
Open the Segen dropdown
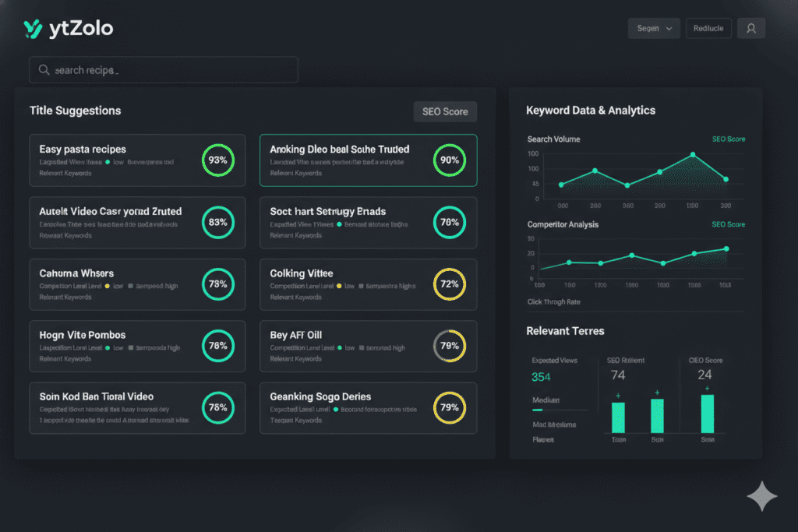coord(654,28)
